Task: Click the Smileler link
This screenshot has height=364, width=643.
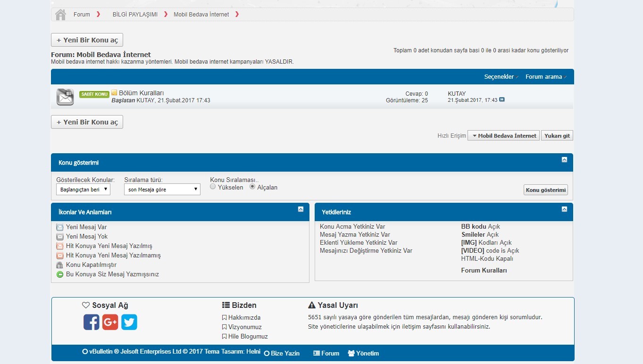Action: [x=473, y=235]
